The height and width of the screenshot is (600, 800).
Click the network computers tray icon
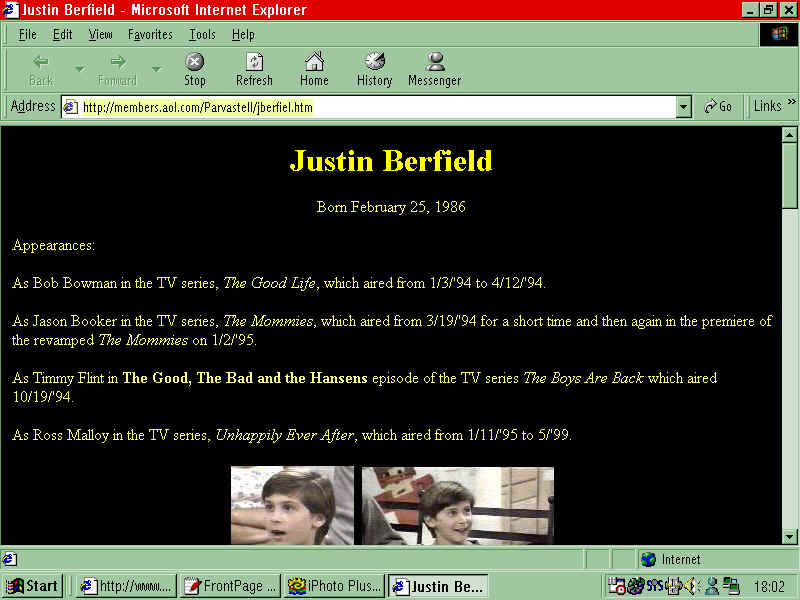pyautogui.click(x=732, y=586)
